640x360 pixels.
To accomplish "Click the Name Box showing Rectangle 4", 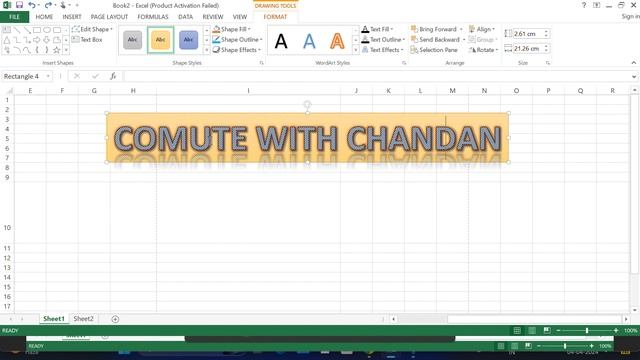I will 22,76.
